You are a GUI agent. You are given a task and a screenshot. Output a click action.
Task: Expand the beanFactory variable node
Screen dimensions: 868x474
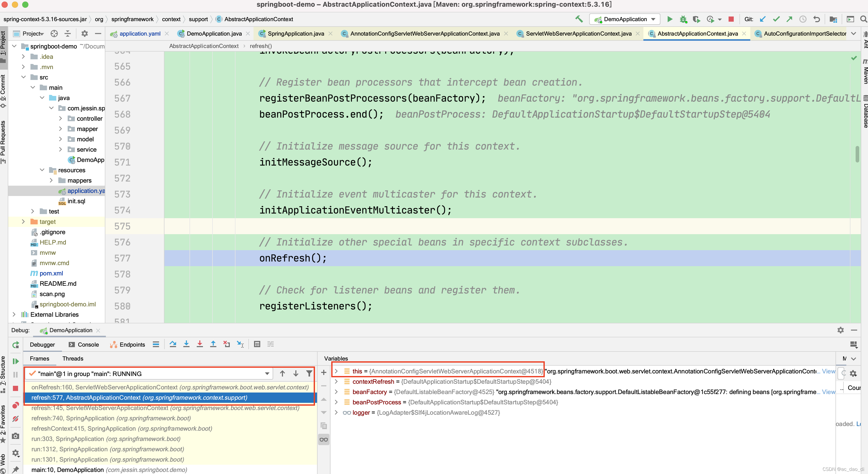[x=336, y=392]
